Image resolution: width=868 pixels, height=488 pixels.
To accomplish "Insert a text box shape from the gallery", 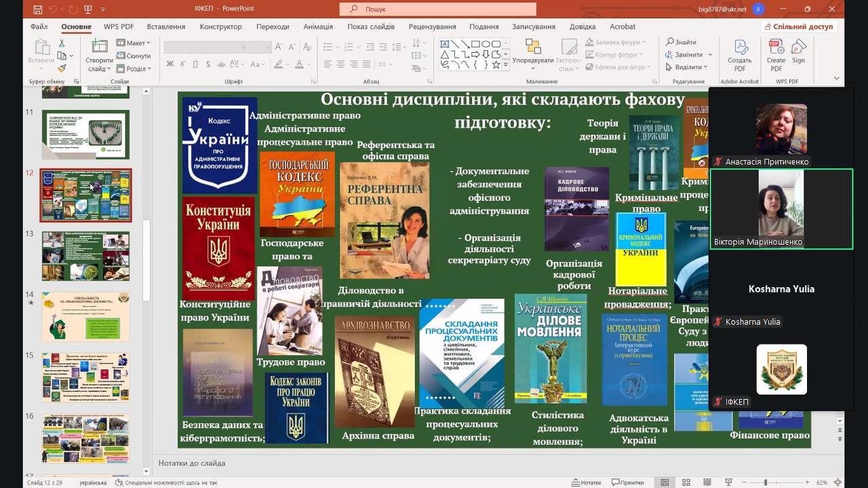I will coord(445,44).
